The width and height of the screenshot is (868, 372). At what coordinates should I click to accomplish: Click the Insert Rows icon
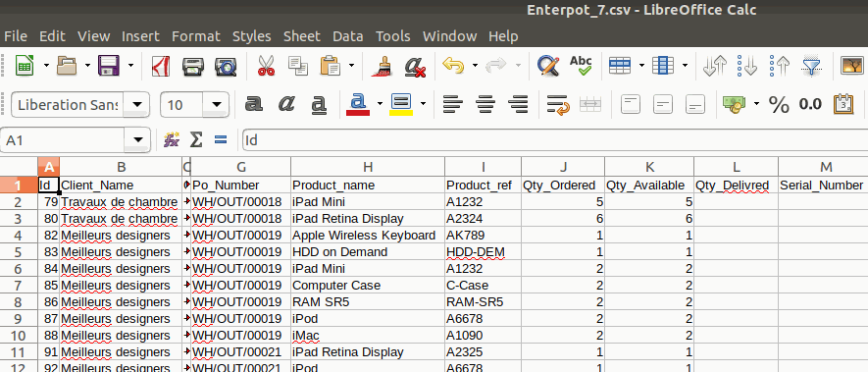point(620,66)
